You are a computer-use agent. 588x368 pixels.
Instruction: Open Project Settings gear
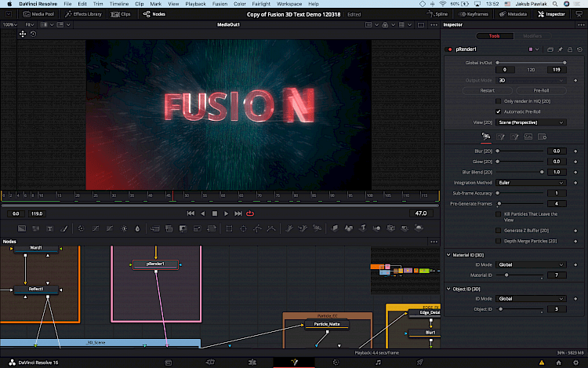[x=576, y=363]
